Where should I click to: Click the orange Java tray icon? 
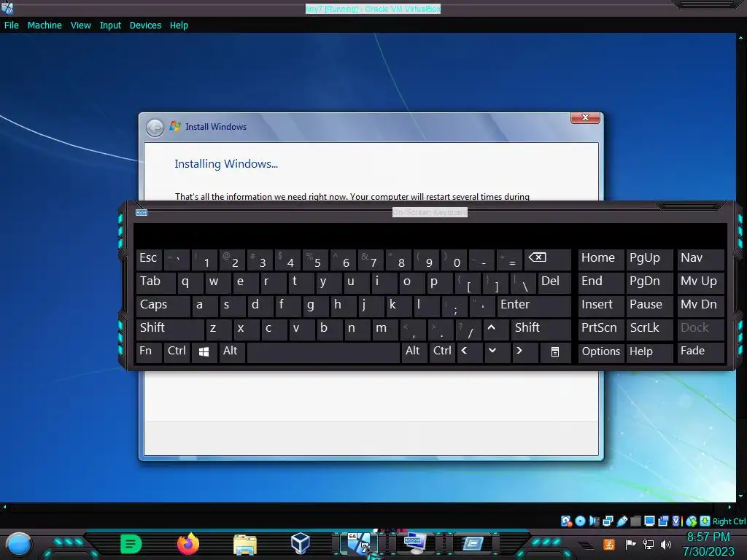tap(609, 544)
